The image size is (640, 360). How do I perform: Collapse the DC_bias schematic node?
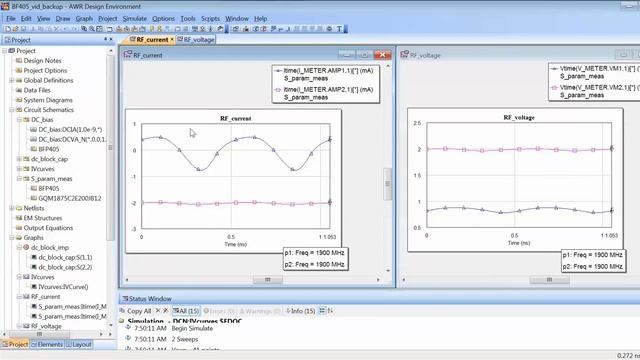(19, 120)
